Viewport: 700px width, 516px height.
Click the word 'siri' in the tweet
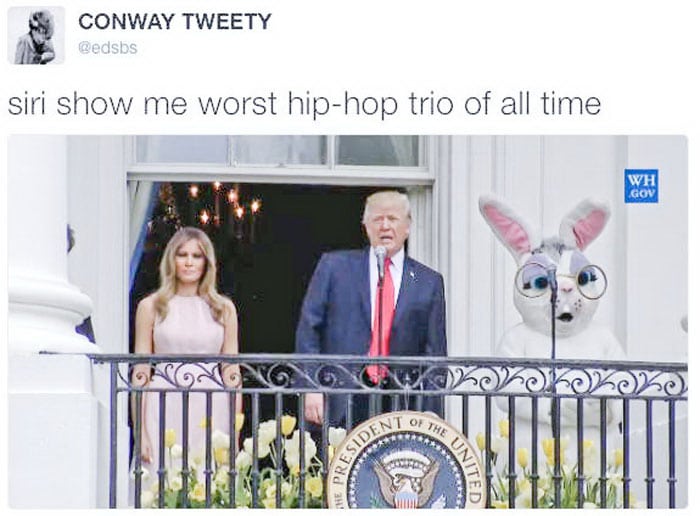[27, 103]
